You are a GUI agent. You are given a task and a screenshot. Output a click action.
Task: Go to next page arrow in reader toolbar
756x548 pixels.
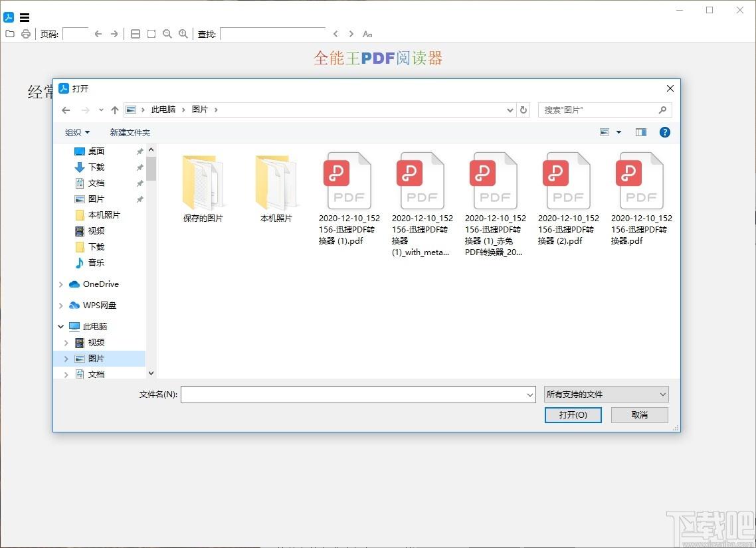pyautogui.click(x=114, y=34)
